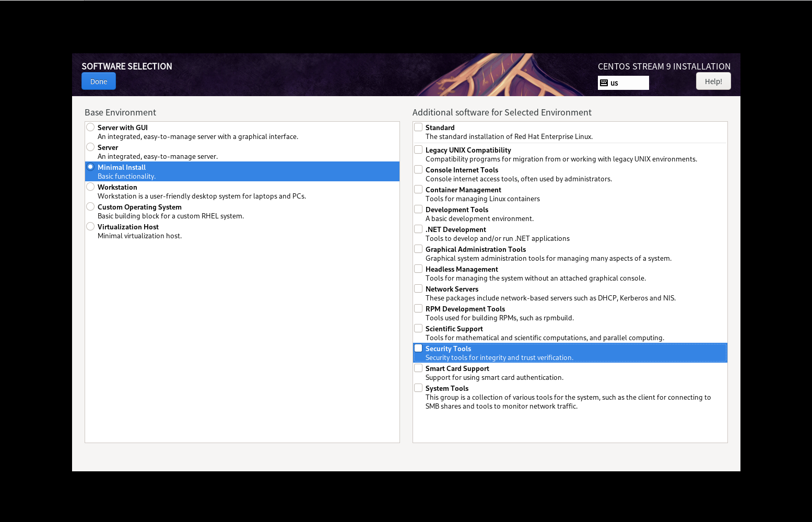The image size is (812, 522).
Task: Click 'These packages include network-based servers' description
Action: (x=550, y=298)
